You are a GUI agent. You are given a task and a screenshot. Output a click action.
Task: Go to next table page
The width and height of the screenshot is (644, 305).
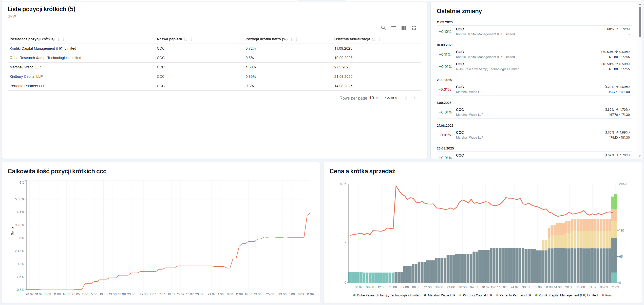pos(415,98)
